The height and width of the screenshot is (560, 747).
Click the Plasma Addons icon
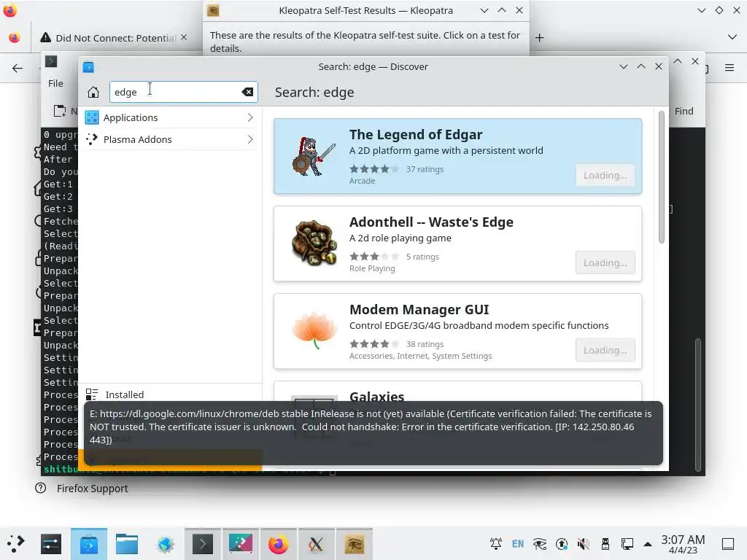coord(92,139)
